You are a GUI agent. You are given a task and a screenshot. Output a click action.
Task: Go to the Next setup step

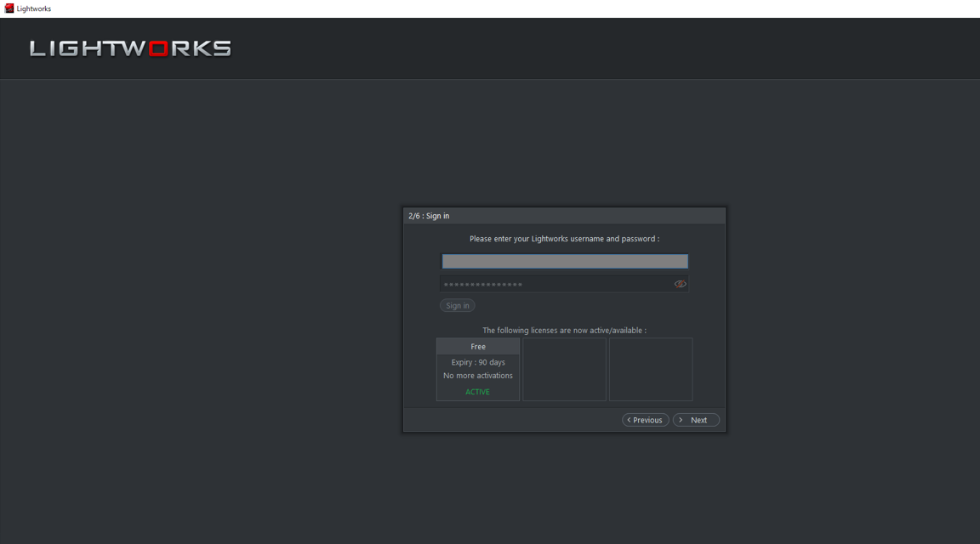(696, 420)
